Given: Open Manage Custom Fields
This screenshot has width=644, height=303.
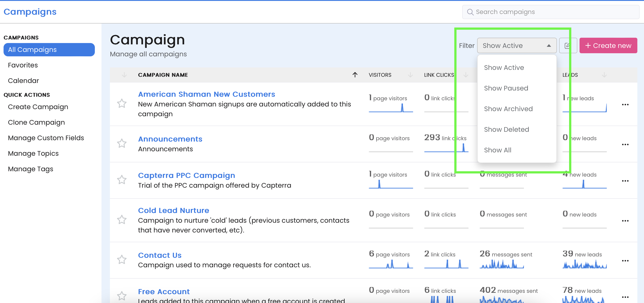Looking at the screenshot, I should click(46, 138).
